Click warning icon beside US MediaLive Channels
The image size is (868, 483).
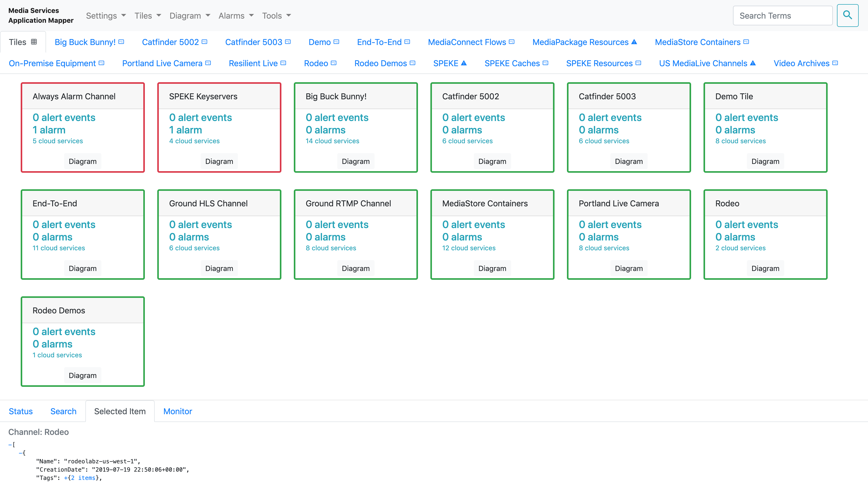coord(753,63)
